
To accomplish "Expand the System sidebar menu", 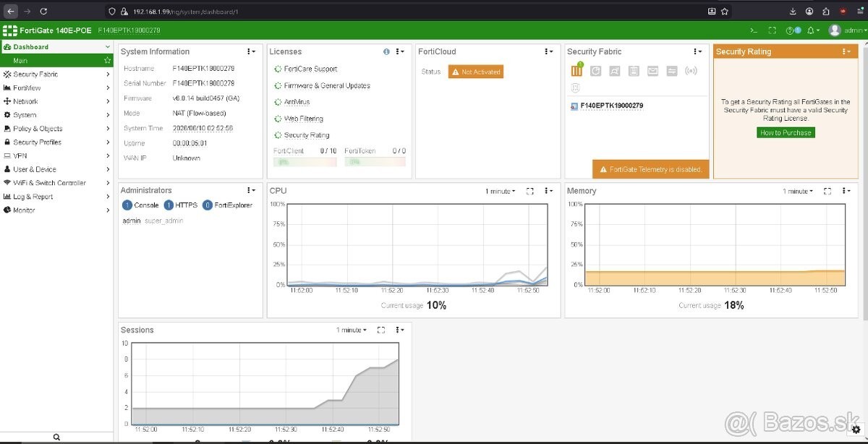I will coord(56,115).
